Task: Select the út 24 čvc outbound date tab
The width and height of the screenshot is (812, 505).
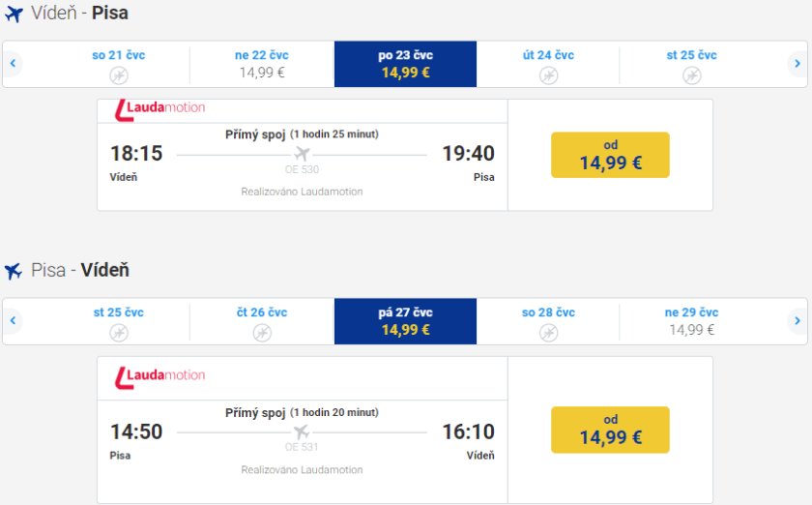Action: pyautogui.click(x=548, y=64)
